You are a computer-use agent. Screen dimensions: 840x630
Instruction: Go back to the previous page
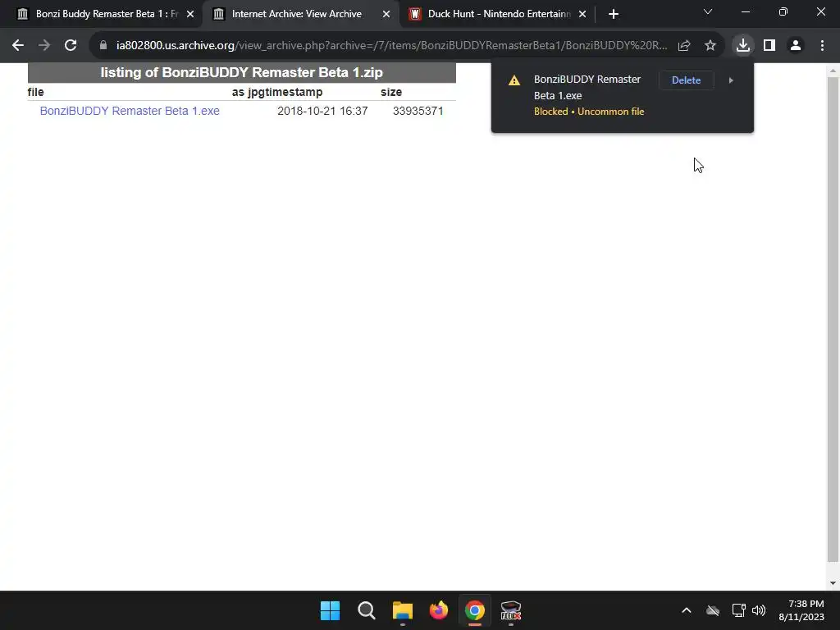tap(18, 46)
